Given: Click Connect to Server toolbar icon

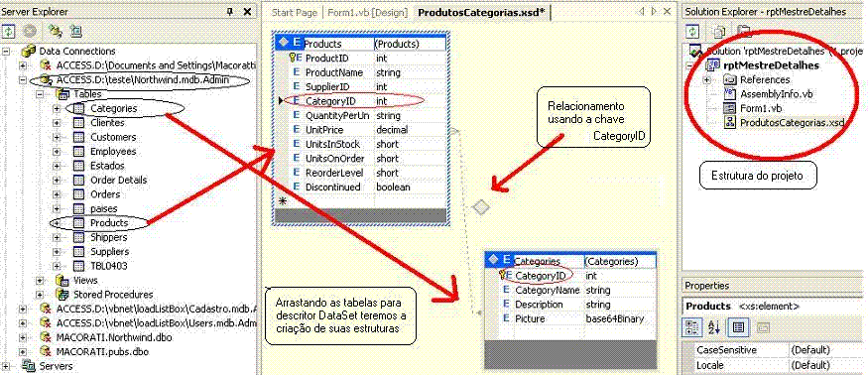Looking at the screenshot, I should [75, 31].
